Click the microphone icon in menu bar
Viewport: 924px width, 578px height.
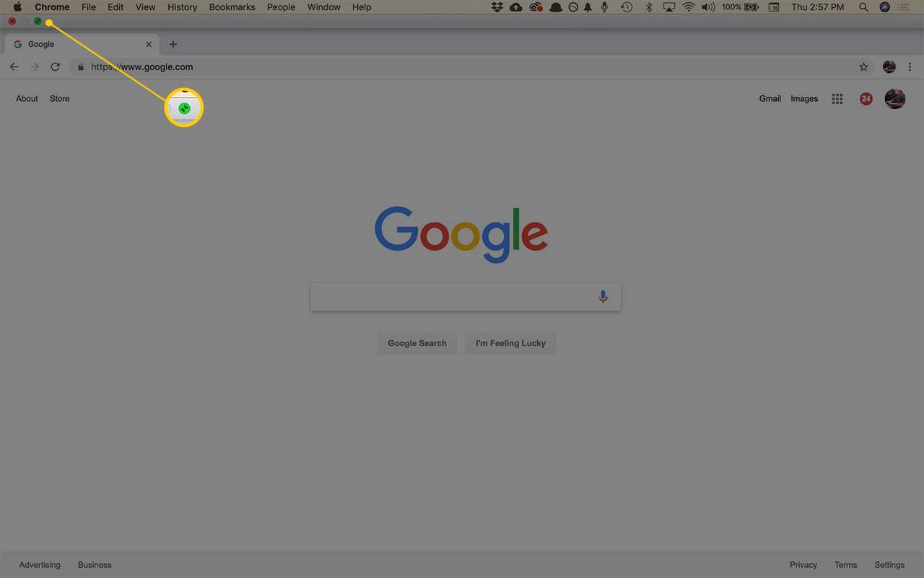603,7
